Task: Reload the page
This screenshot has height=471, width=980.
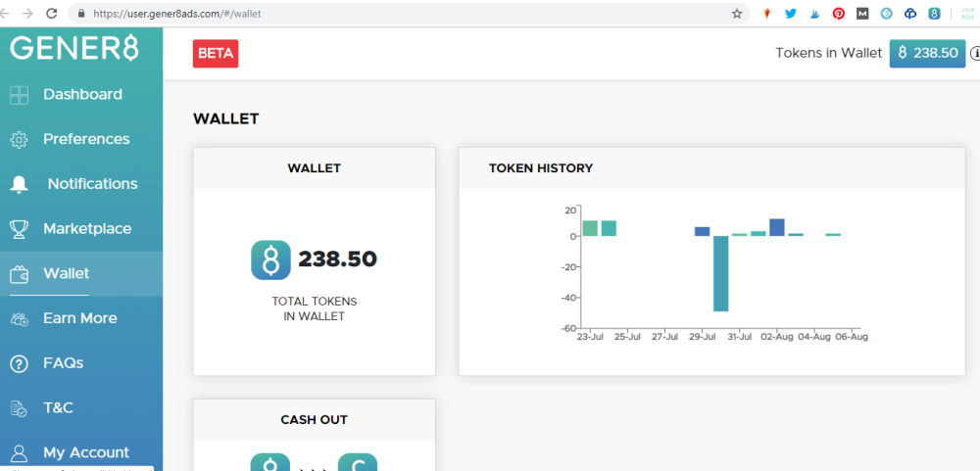Action: pyautogui.click(x=52, y=13)
